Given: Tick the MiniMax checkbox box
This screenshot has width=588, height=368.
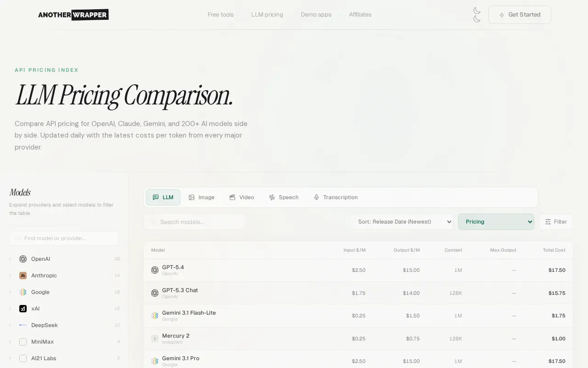Looking at the screenshot, I should coord(23,342).
